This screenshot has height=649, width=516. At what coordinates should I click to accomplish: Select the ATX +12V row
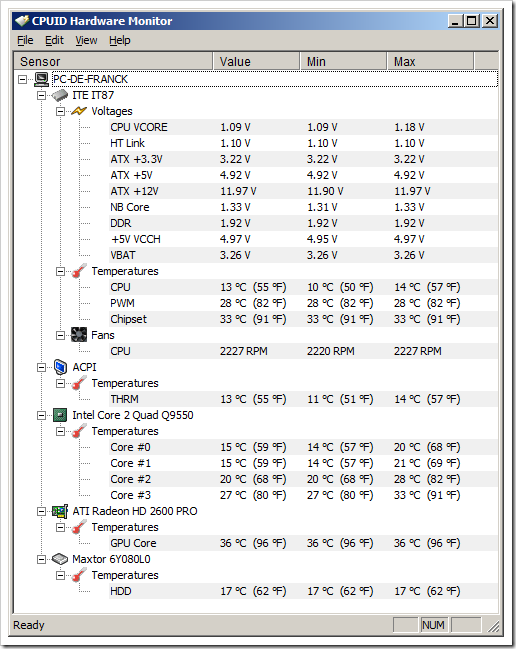tap(303, 191)
